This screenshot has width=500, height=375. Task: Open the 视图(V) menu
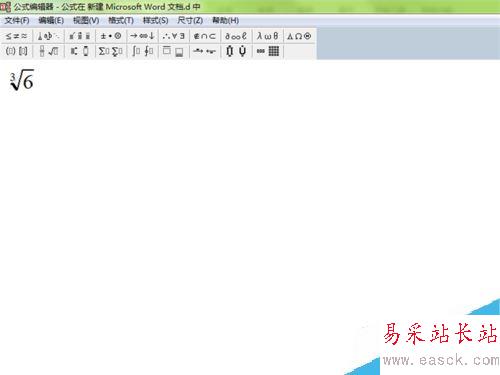click(x=86, y=21)
